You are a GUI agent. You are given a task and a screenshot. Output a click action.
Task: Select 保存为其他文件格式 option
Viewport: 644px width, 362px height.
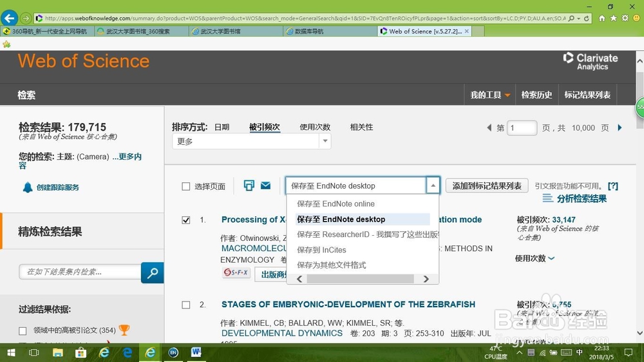[332, 265]
